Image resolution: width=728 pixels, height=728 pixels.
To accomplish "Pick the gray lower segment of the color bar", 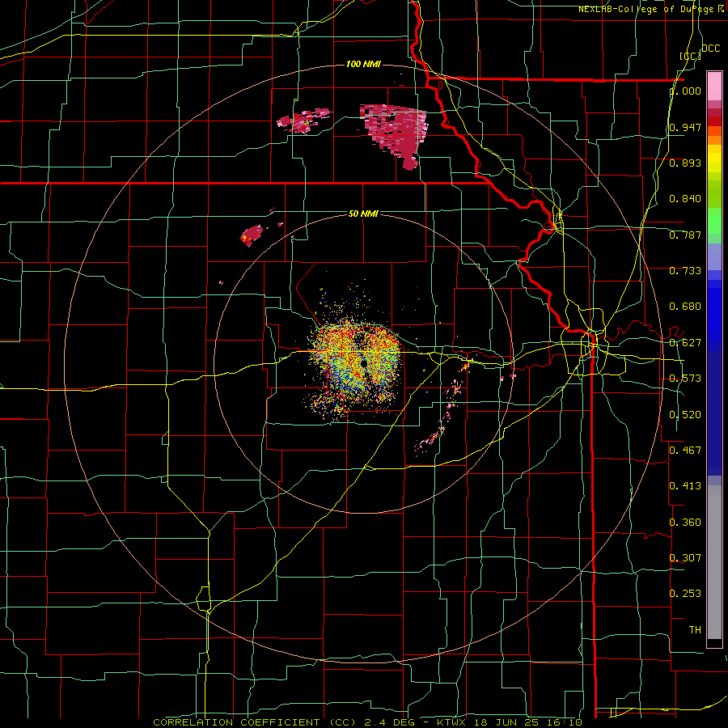I will coord(714,562).
